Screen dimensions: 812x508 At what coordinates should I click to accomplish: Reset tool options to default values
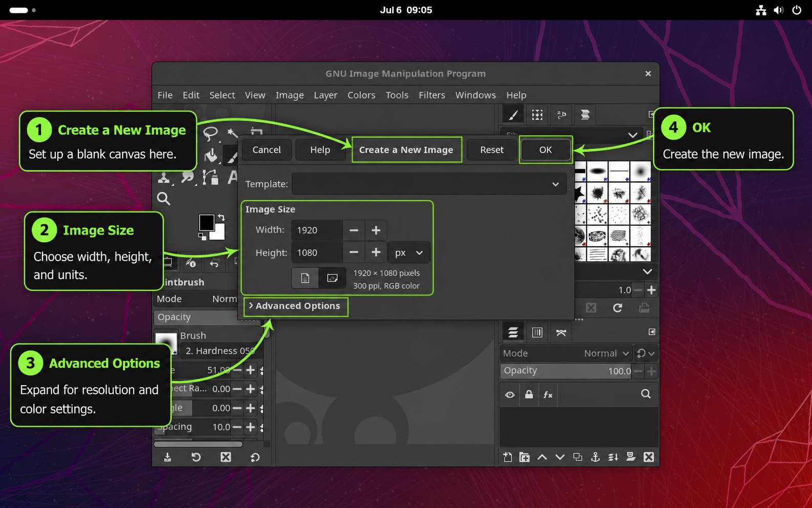click(x=255, y=457)
